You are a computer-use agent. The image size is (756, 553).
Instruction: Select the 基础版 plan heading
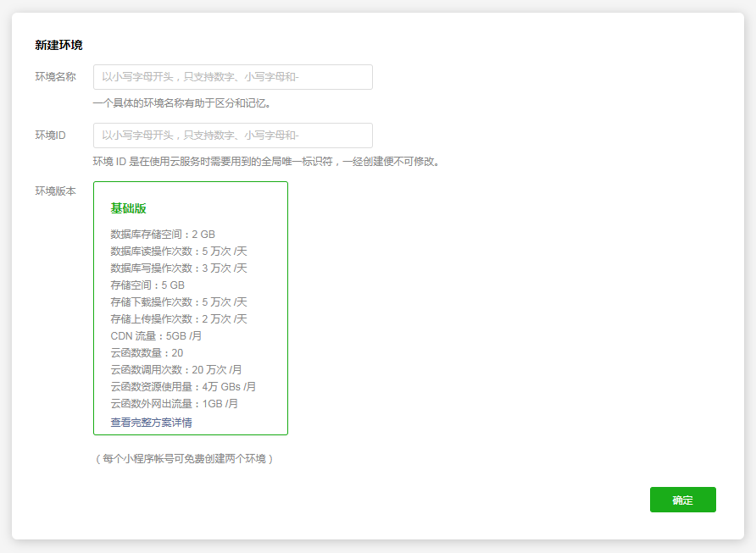(x=129, y=208)
